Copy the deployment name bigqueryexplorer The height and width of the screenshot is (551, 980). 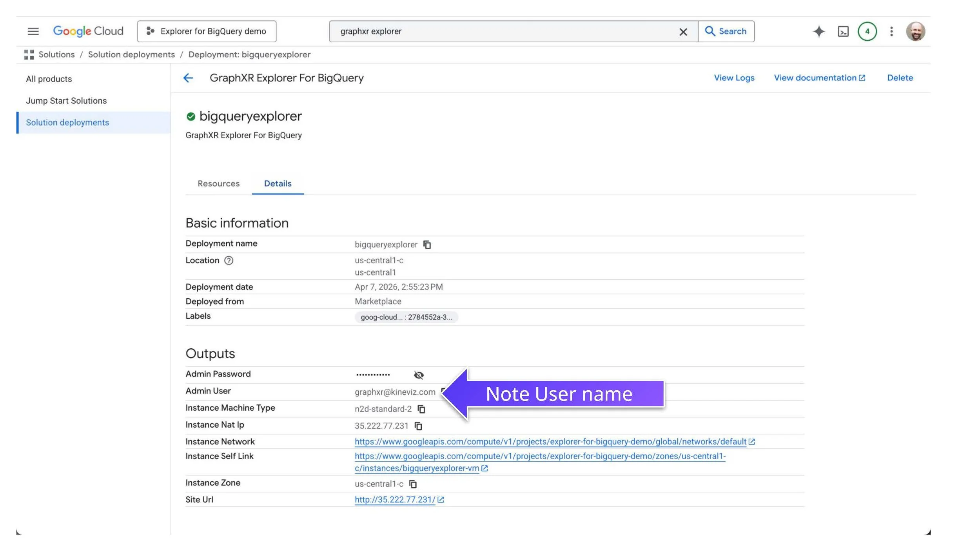pyautogui.click(x=427, y=245)
